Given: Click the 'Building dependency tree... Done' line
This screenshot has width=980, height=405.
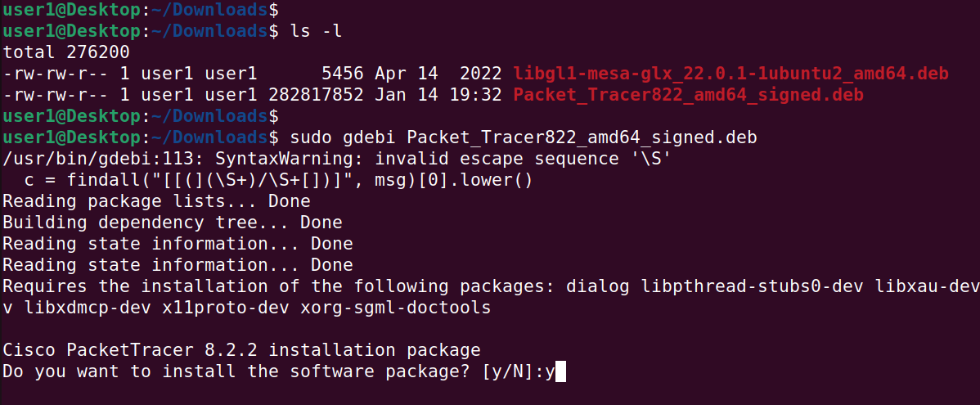Looking at the screenshot, I should (x=173, y=223).
